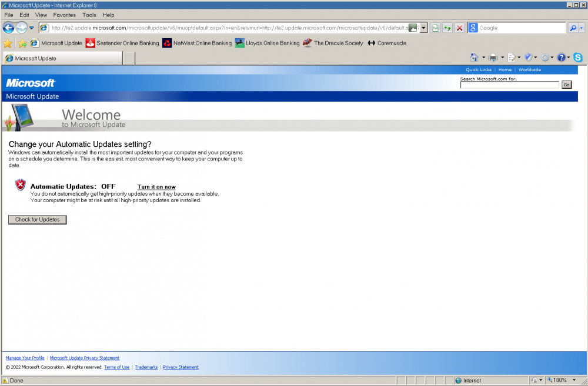588x386 pixels.
Task: Open the Help menu
Action: pyautogui.click(x=108, y=15)
